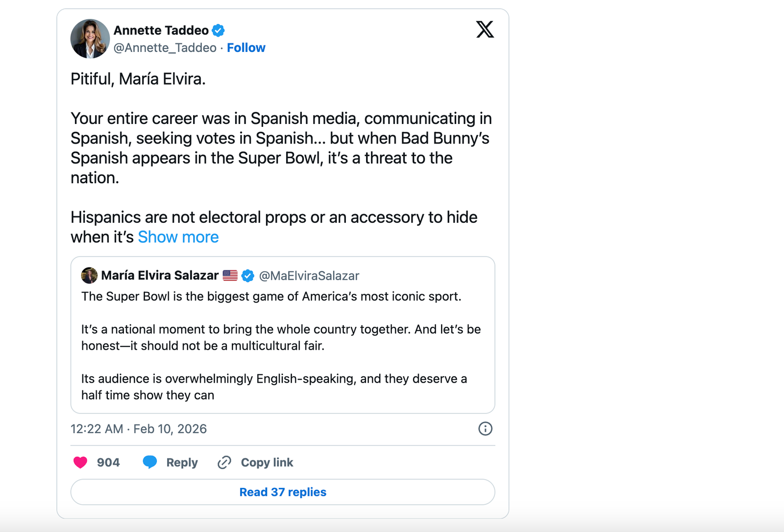This screenshot has height=532, width=784.
Task: Click the Read 37 replies button
Action: 283,492
